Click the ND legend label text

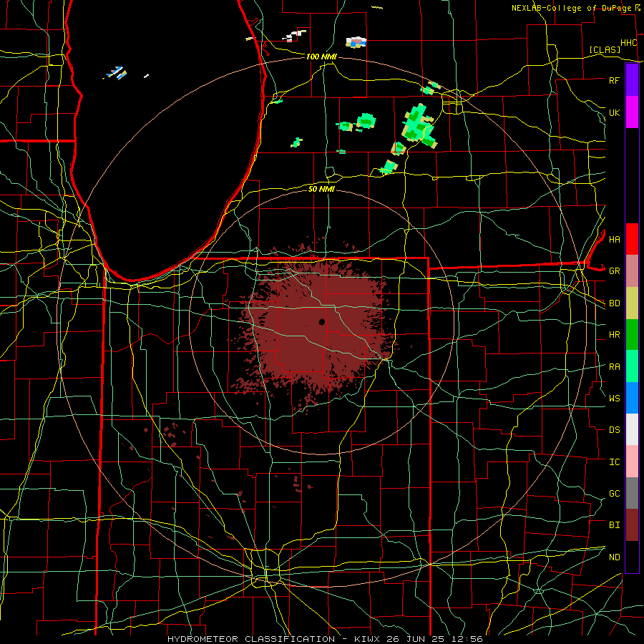(614, 557)
